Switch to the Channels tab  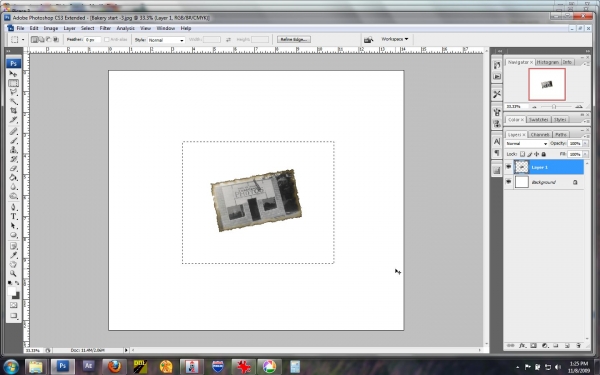(540, 135)
